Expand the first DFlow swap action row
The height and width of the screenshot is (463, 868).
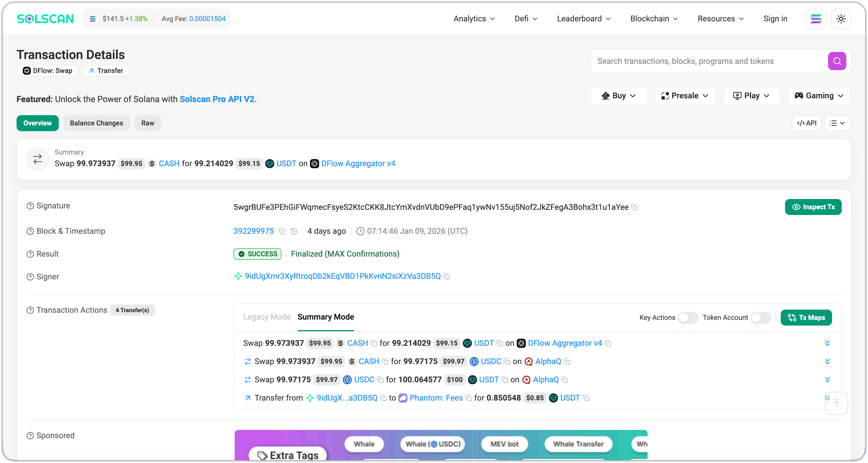pyautogui.click(x=827, y=343)
